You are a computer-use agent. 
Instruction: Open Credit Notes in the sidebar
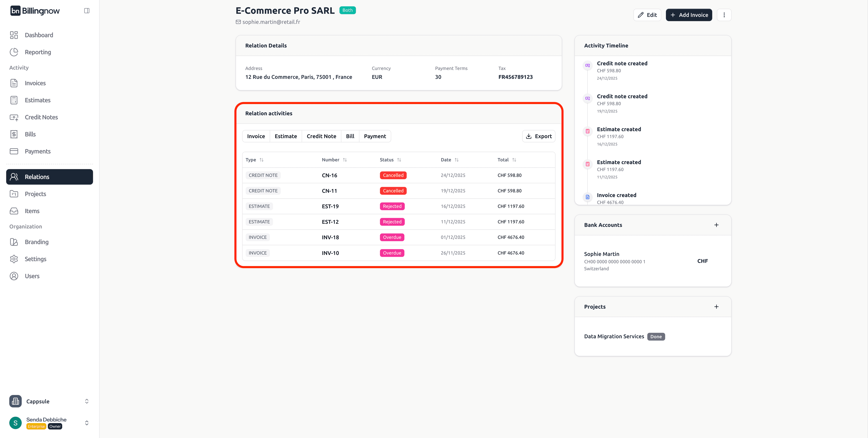pyautogui.click(x=41, y=117)
